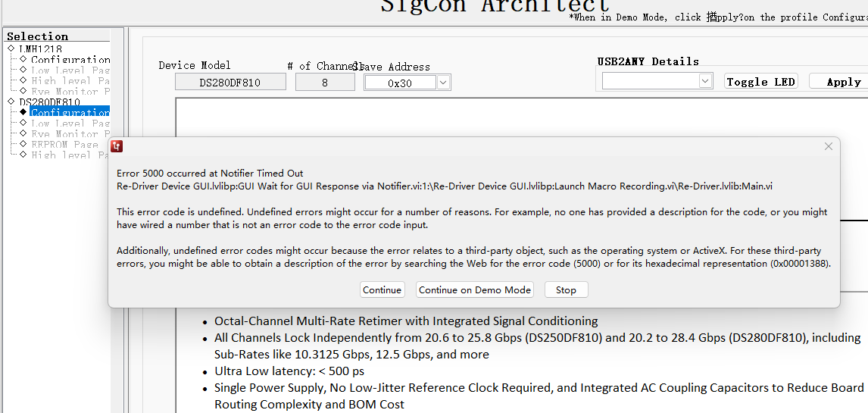Click filled diamond beside selected Configuration
Screen dimensions: 868x413
point(23,112)
